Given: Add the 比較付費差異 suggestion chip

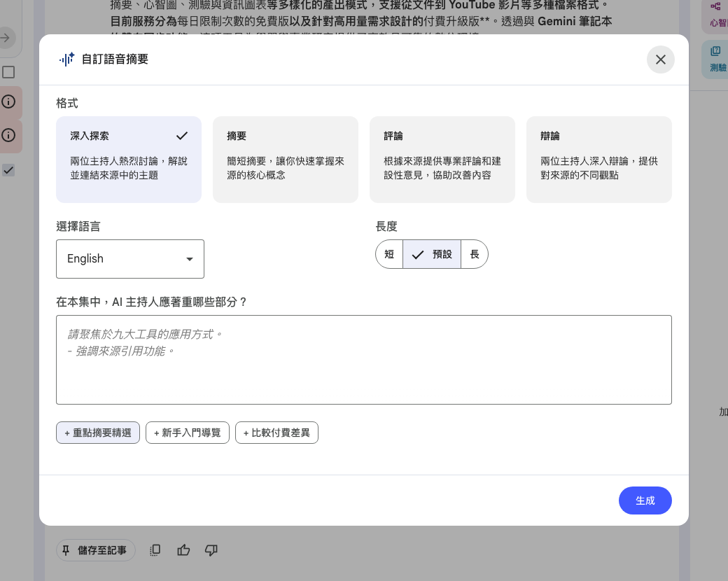Looking at the screenshot, I should tap(276, 433).
